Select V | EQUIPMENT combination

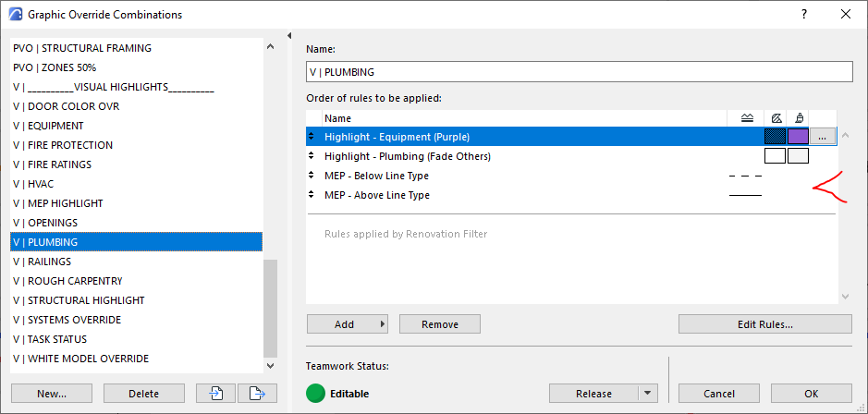[x=136, y=126]
